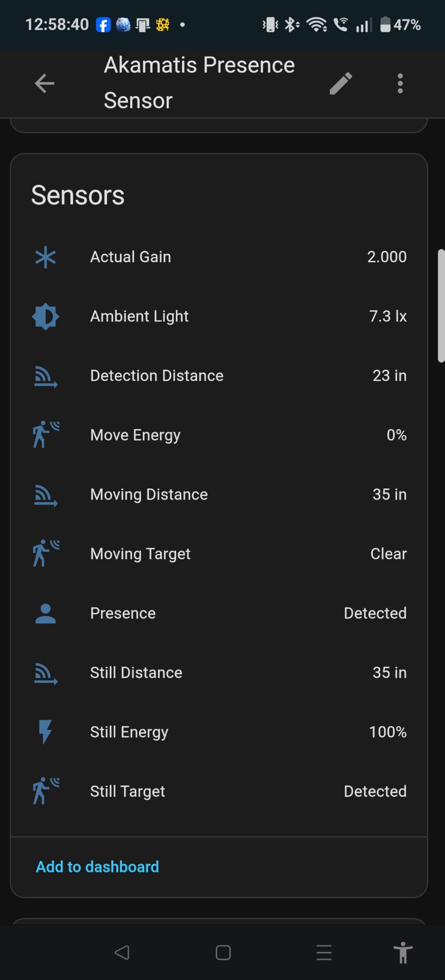Open the three-dot overflow menu
This screenshot has height=980, width=445.
point(400,84)
